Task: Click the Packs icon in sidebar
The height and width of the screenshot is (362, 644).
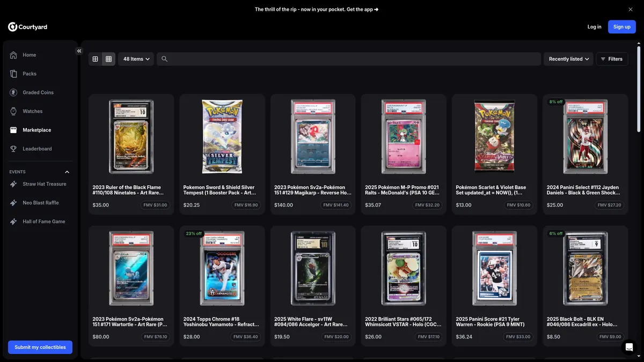Action: [13, 73]
